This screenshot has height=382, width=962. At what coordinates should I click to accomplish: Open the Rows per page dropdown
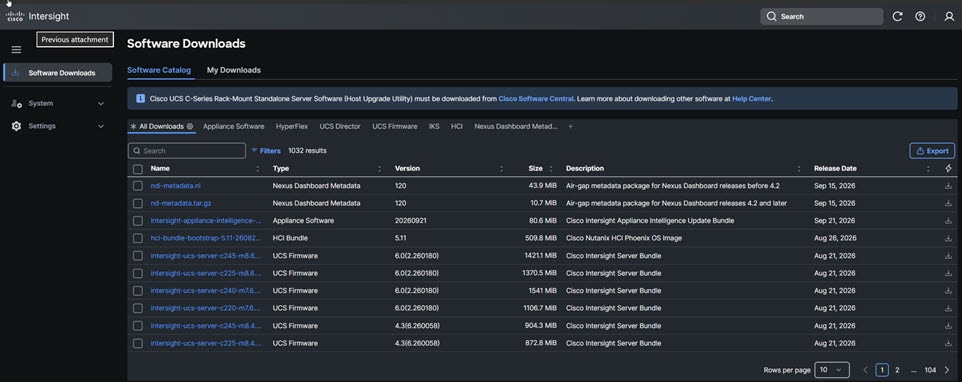coord(832,370)
